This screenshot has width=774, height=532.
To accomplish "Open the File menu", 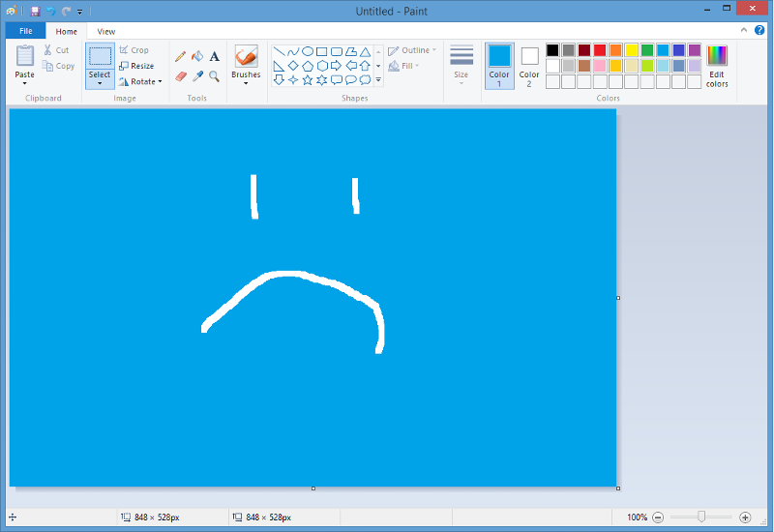I will tap(26, 31).
